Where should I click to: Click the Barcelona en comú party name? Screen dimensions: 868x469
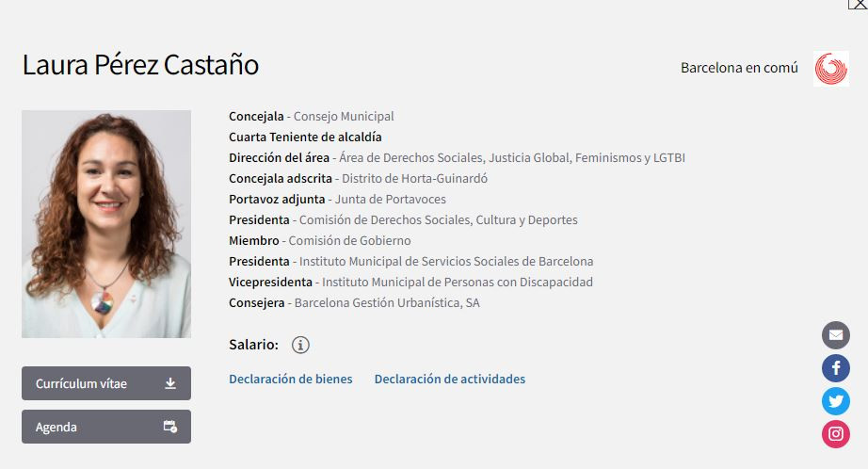739,68
